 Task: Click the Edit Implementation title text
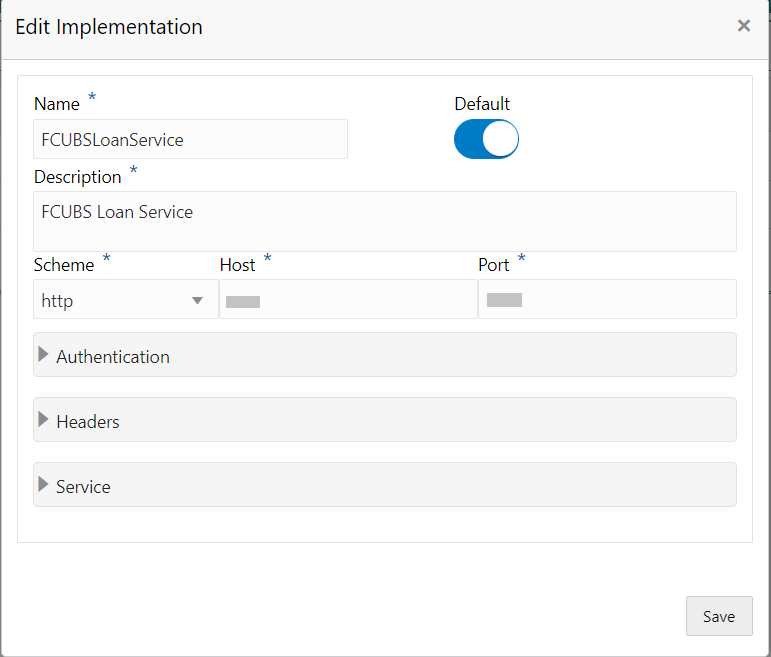[109, 27]
